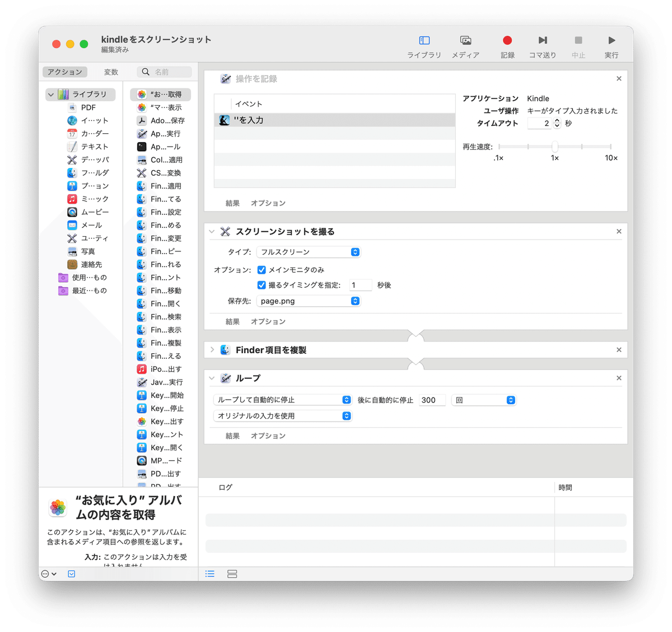
Task: Adjust the timeout stepper arrows
Action: pyautogui.click(x=557, y=123)
